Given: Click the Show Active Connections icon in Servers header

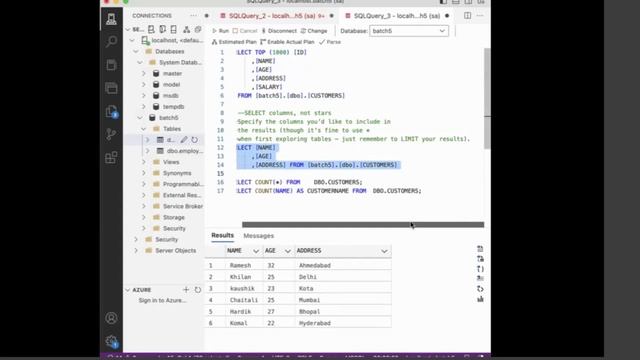Looking at the screenshot, I should tap(174, 29).
